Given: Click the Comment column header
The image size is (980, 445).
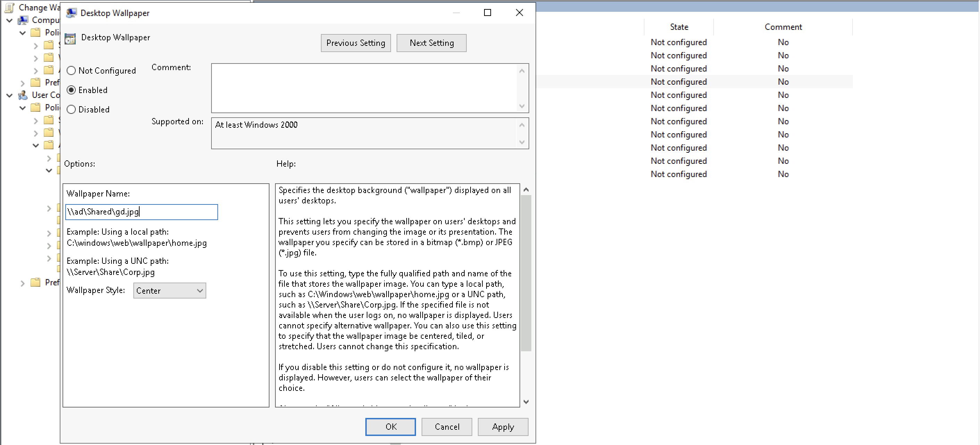Looking at the screenshot, I should (x=783, y=27).
